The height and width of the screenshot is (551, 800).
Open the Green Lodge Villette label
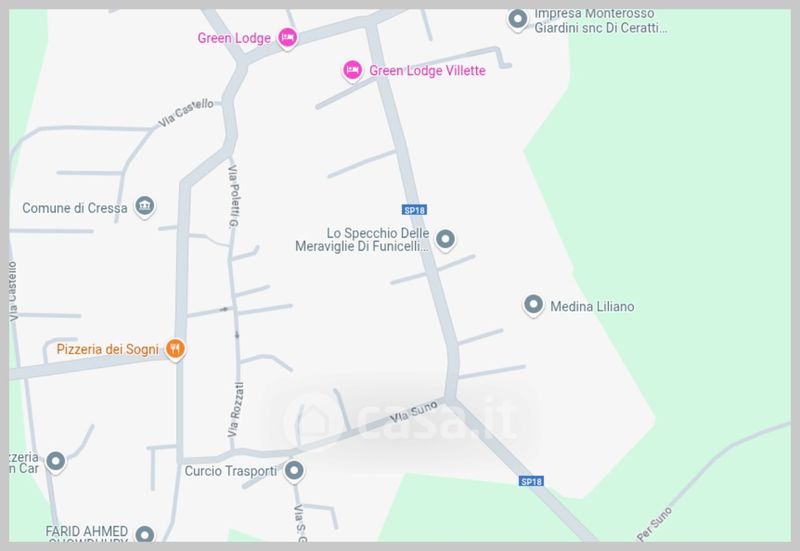pos(427,70)
